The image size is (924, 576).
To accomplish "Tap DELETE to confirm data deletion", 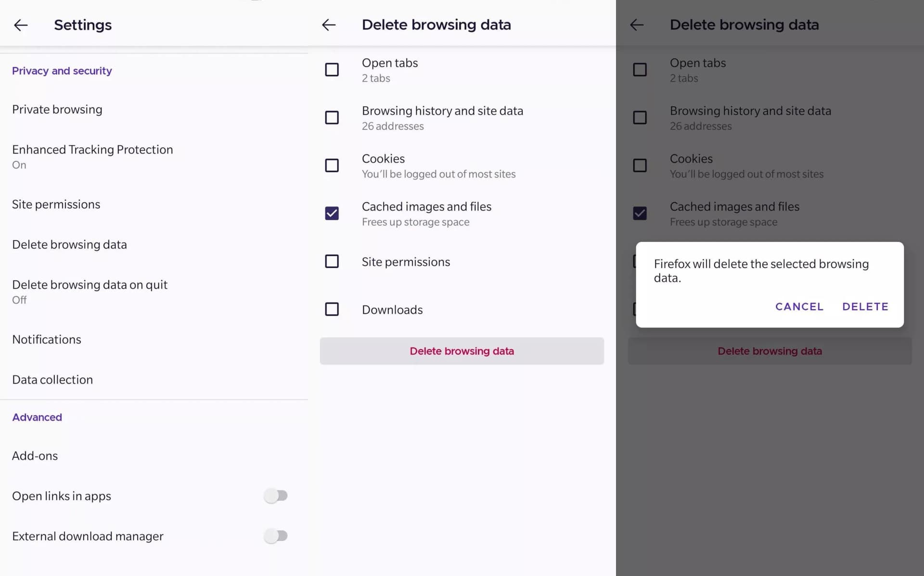I will pyautogui.click(x=865, y=307).
